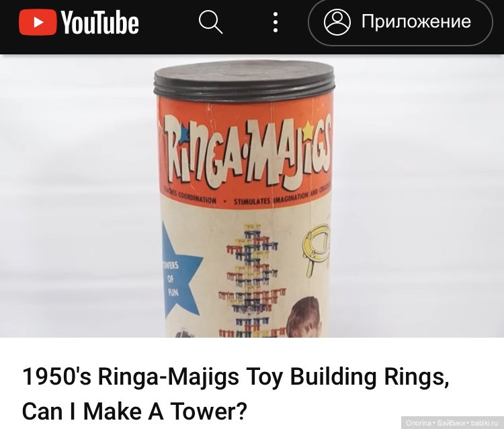Click the Бэйбики watermark label

coord(450,424)
